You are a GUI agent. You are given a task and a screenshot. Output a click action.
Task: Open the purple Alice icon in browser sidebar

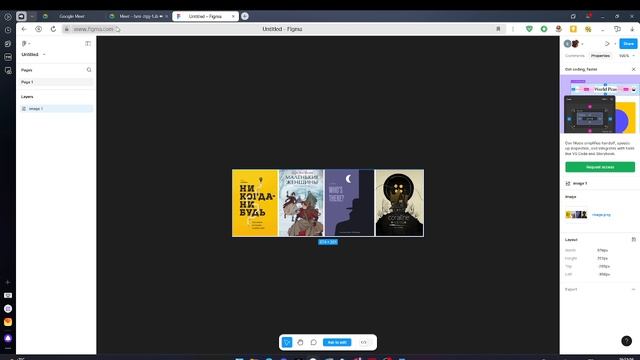(8, 338)
